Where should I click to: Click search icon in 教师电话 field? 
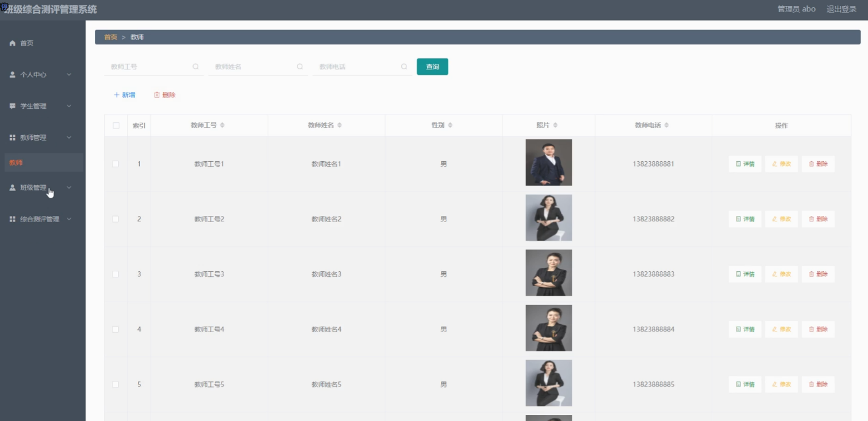pyautogui.click(x=404, y=67)
